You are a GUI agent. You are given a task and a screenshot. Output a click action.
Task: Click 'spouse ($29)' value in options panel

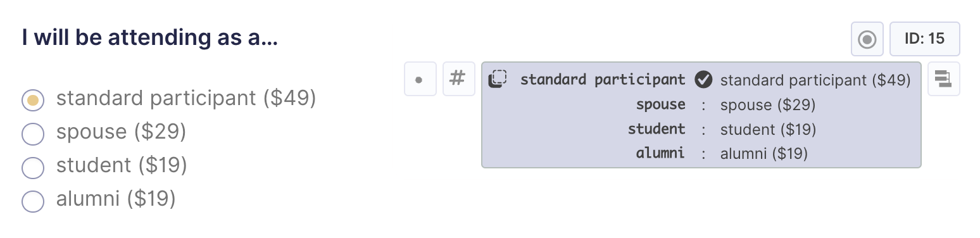(768, 105)
